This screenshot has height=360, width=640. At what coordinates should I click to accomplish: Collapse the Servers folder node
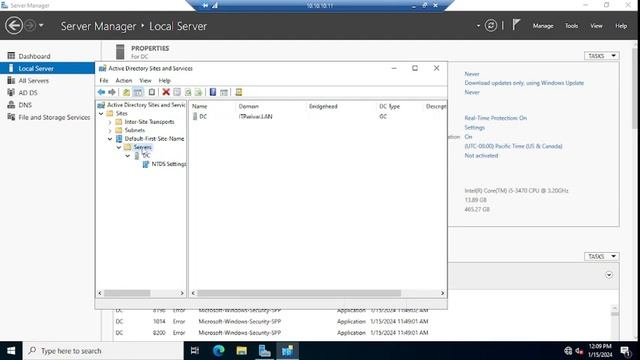point(119,147)
